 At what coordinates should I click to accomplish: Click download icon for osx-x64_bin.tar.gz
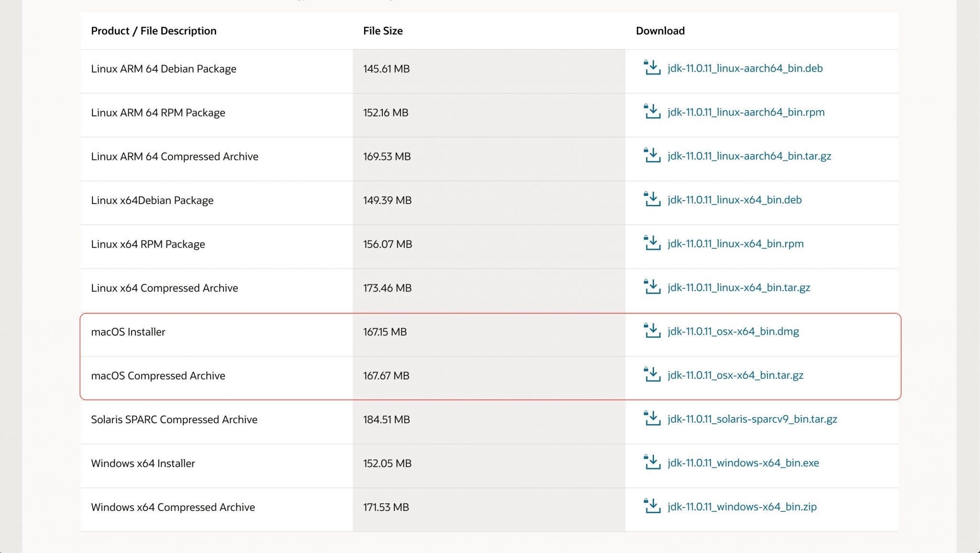pyautogui.click(x=652, y=375)
